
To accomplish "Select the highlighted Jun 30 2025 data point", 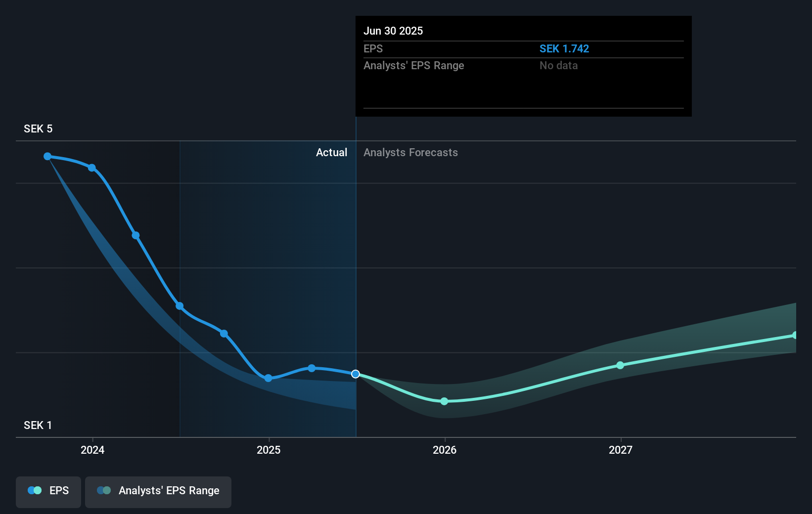I will pos(355,374).
